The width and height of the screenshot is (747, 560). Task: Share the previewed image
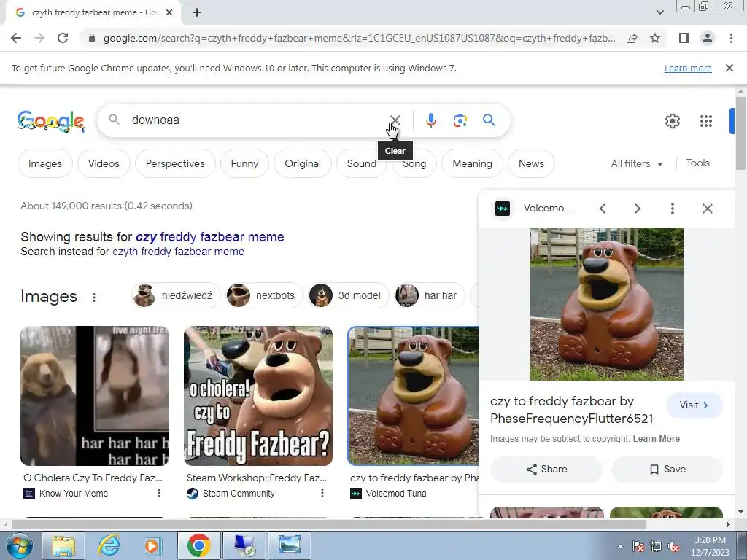click(546, 470)
